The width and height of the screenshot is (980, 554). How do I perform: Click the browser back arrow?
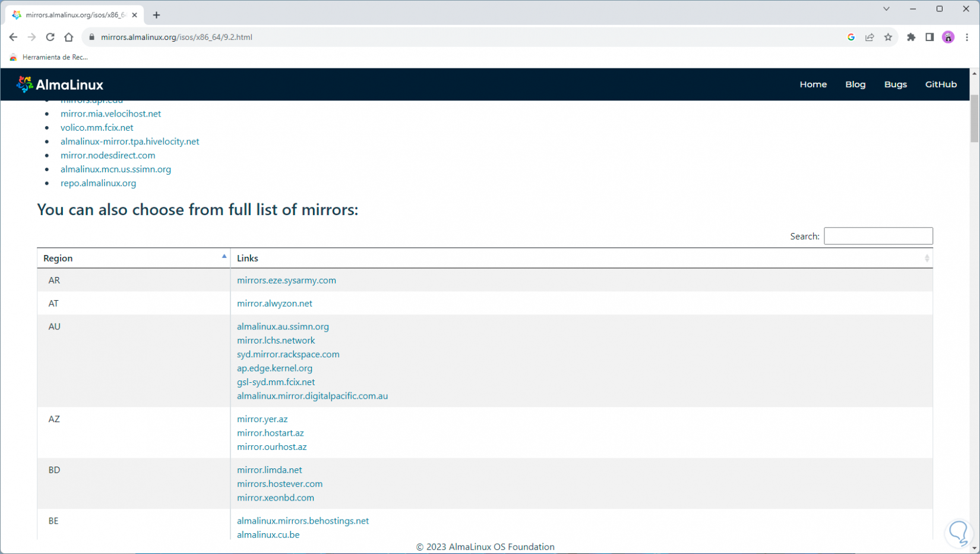coord(13,37)
